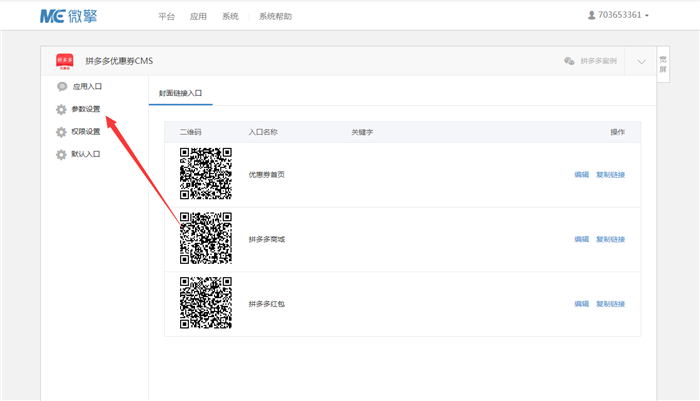The image size is (700, 401).
Task: Expand the chevron next to 拼多多案例
Action: click(641, 61)
